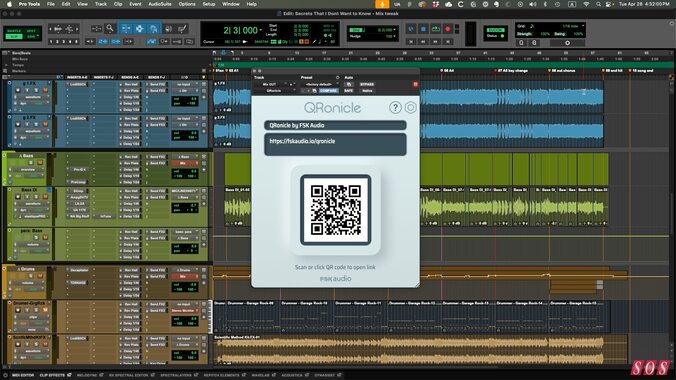
Task: Select the Trimmer tool in toolbar
Action: [125, 28]
